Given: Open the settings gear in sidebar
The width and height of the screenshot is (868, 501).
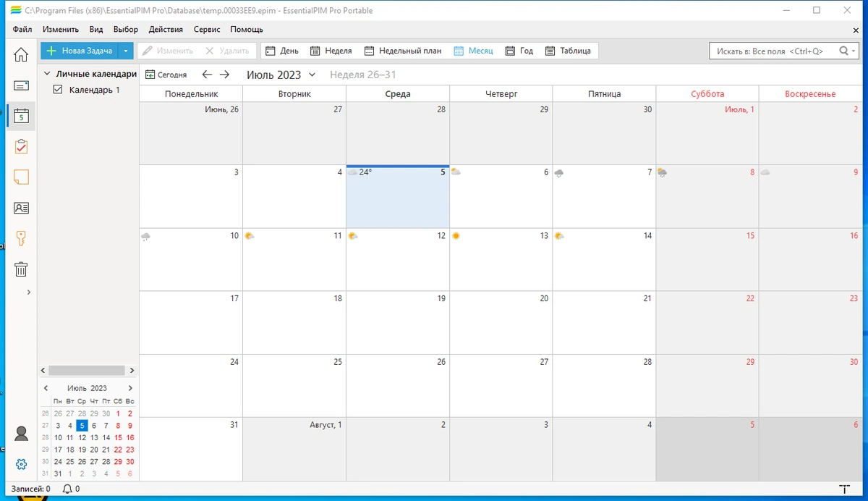Looking at the screenshot, I should click(x=21, y=464).
